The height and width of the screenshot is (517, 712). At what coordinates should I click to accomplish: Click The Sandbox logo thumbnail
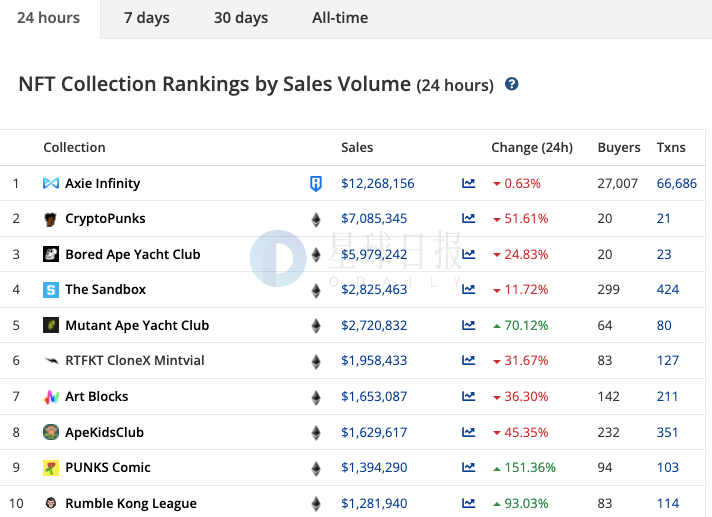[51, 290]
